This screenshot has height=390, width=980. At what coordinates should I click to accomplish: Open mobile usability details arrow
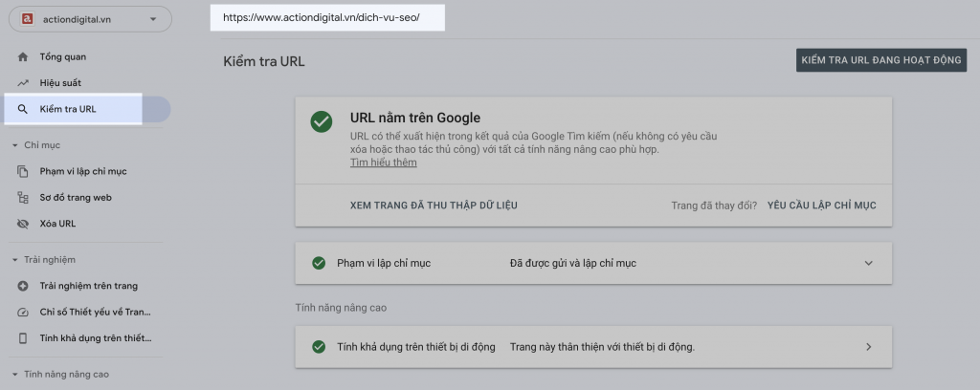point(868,347)
